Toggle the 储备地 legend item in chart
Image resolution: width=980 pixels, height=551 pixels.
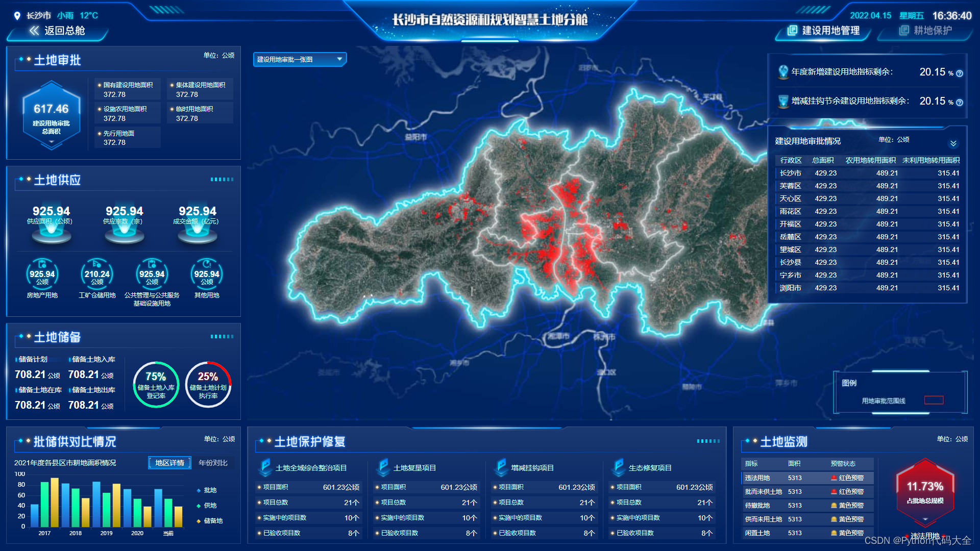coord(209,521)
